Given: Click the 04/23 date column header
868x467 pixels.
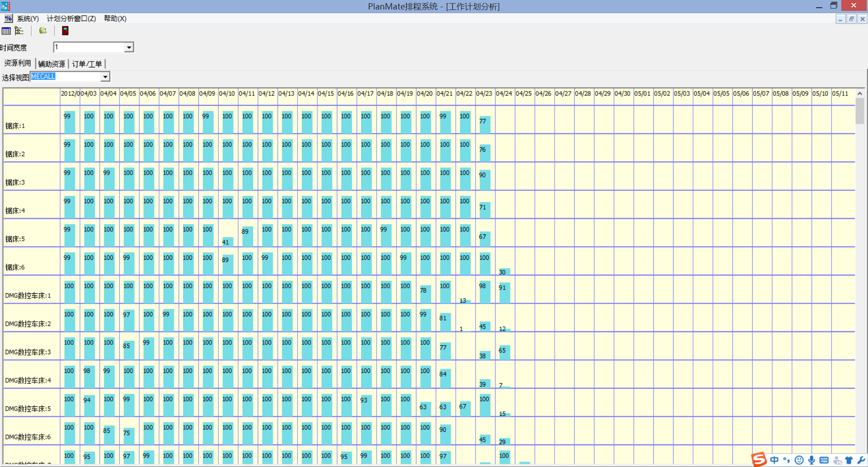Looking at the screenshot, I should (484, 94).
